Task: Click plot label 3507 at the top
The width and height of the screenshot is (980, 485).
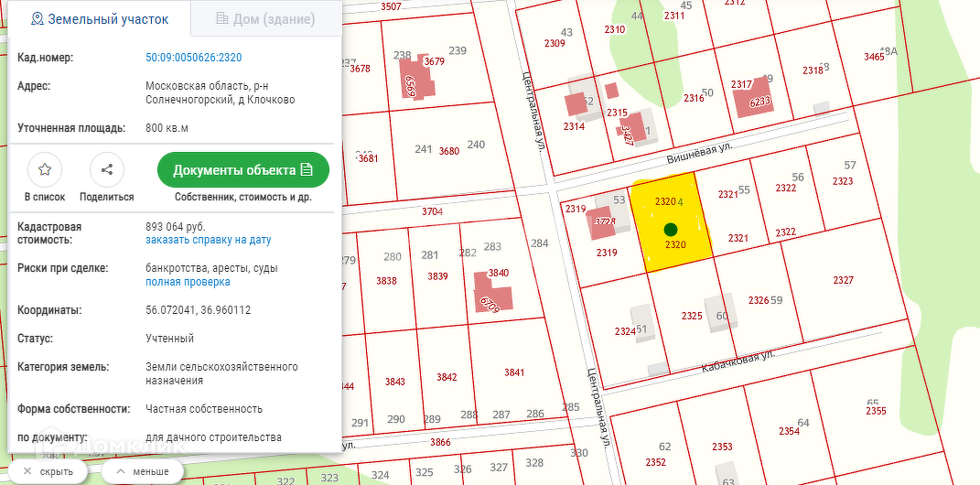Action: pos(391,7)
